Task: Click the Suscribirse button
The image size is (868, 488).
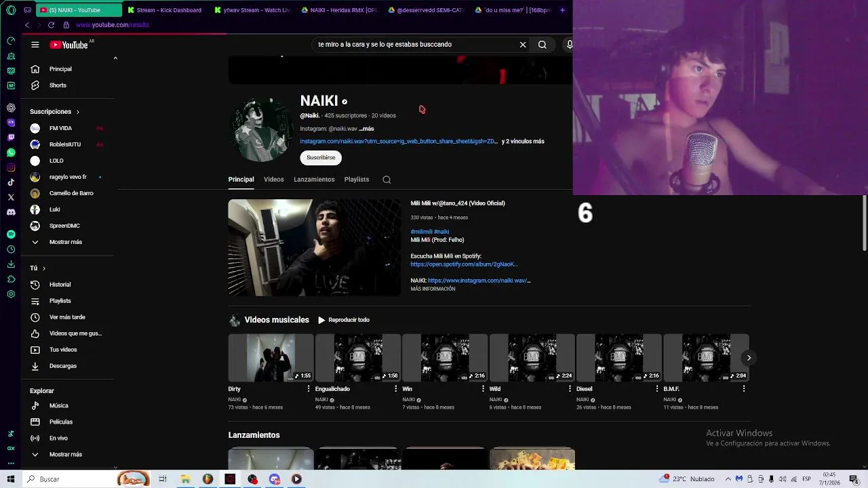Action: pyautogui.click(x=321, y=158)
